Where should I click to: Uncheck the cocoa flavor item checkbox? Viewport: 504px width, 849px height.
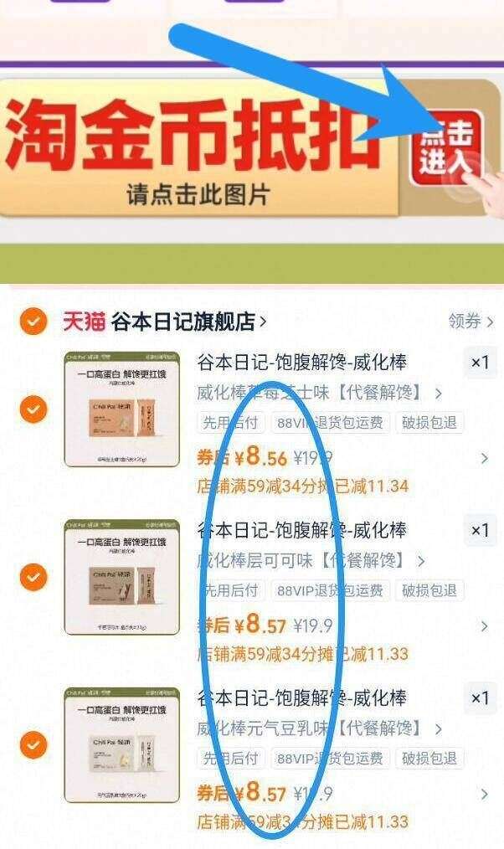point(33,577)
